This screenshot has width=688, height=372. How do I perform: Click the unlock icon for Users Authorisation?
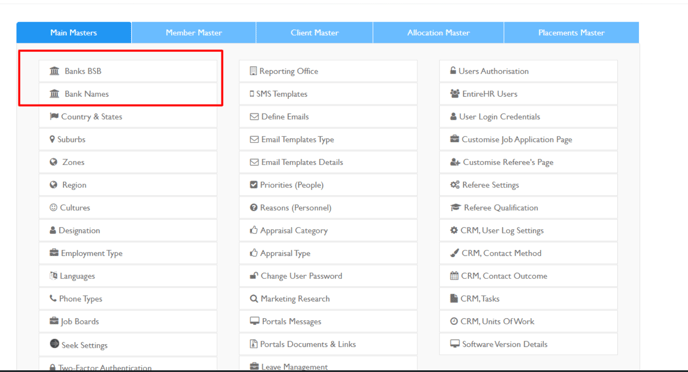pos(453,70)
